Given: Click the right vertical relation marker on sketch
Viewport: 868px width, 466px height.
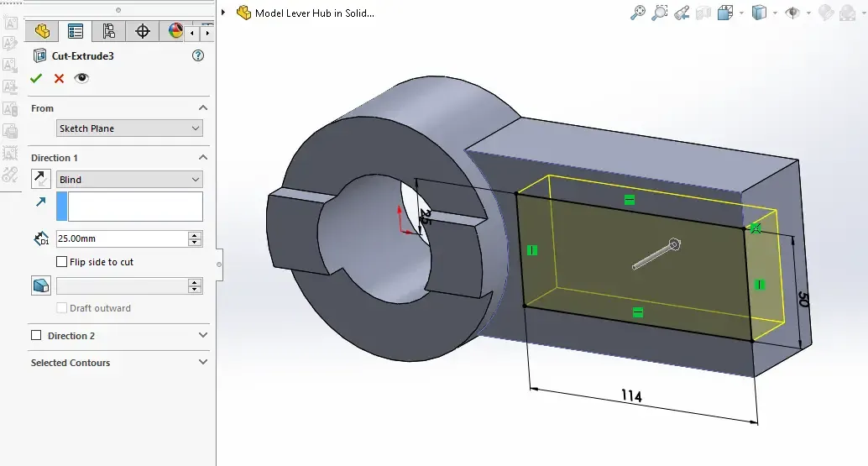Looking at the screenshot, I should click(x=760, y=285).
